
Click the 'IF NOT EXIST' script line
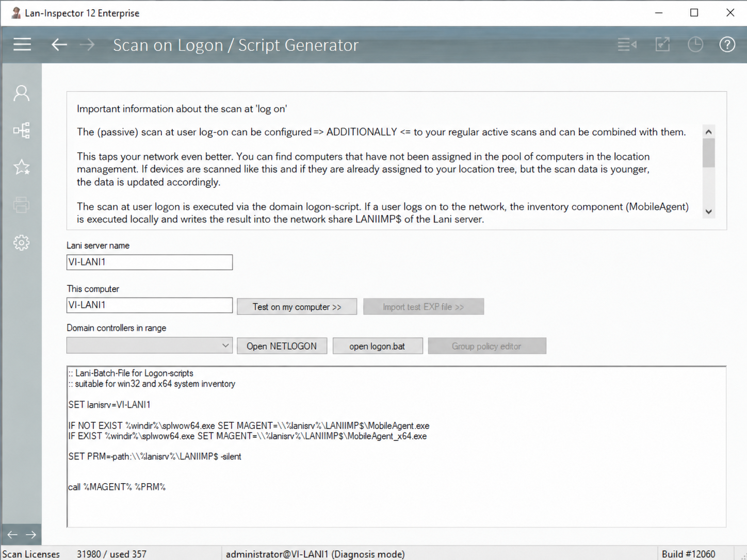click(x=249, y=426)
